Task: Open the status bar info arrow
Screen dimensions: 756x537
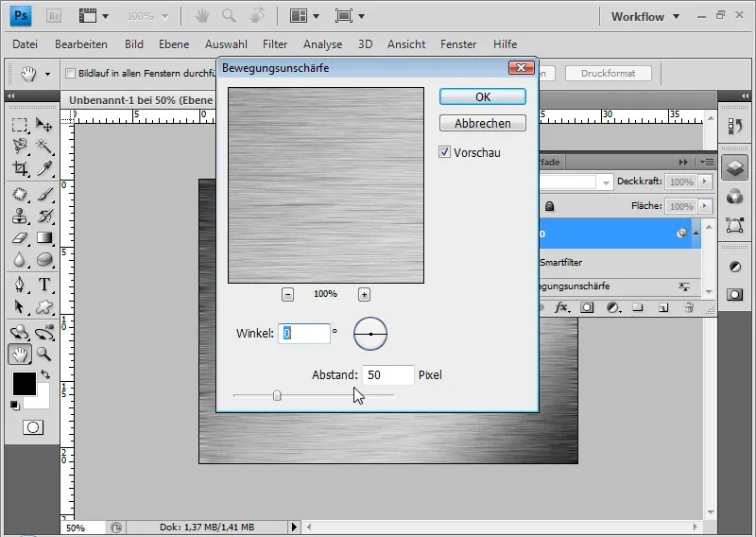Action: pyautogui.click(x=294, y=527)
